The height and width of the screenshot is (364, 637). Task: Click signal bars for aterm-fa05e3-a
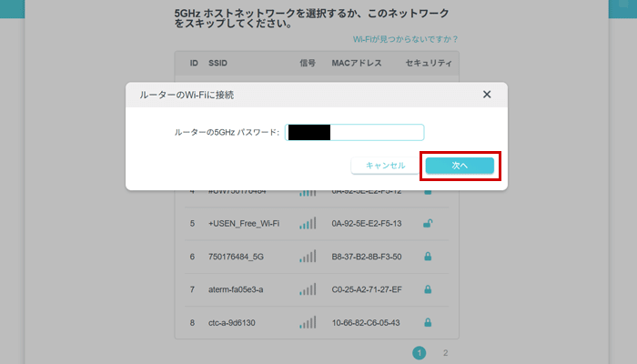click(308, 288)
